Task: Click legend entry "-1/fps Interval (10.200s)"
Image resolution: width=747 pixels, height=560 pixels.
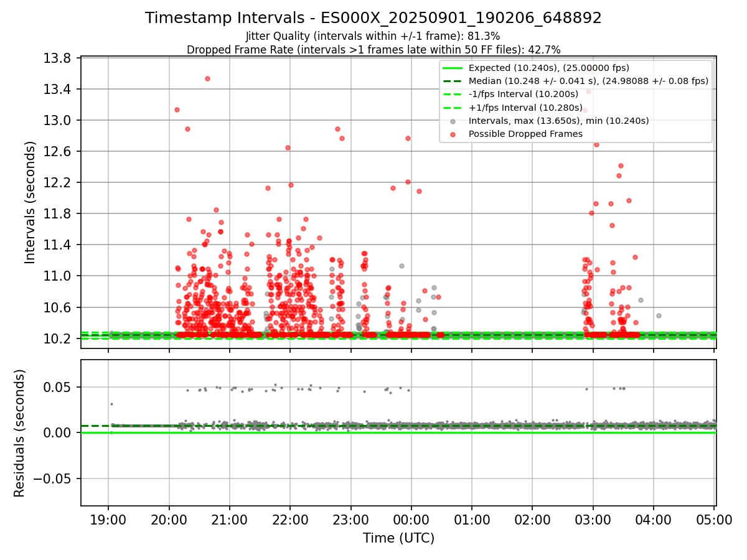Action: tap(524, 94)
